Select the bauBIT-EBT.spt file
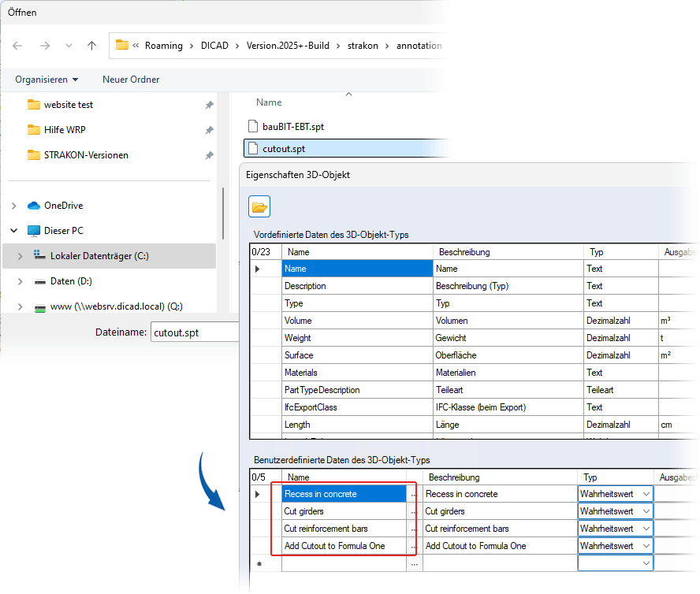 [292, 125]
